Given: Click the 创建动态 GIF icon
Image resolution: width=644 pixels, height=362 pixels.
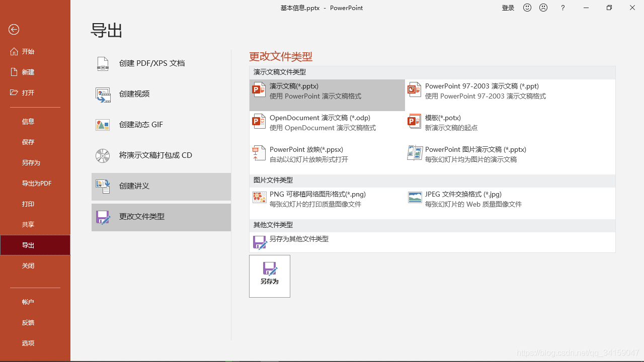Looking at the screenshot, I should click(x=103, y=125).
